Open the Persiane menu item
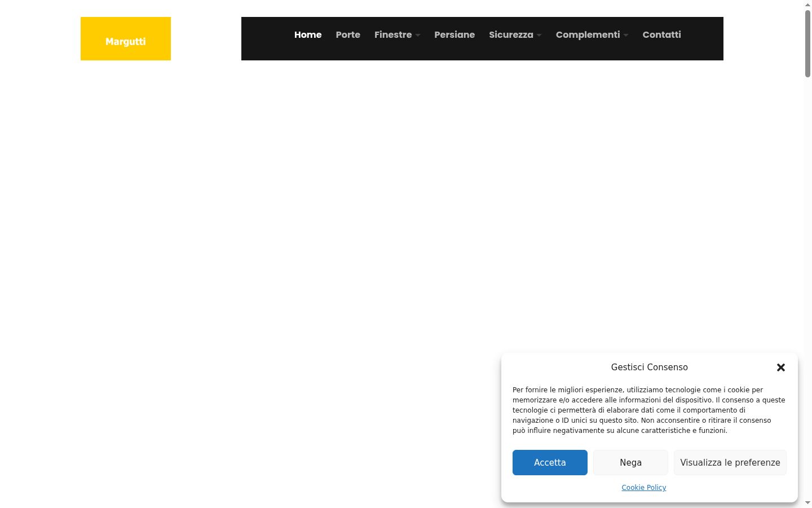 (454, 34)
